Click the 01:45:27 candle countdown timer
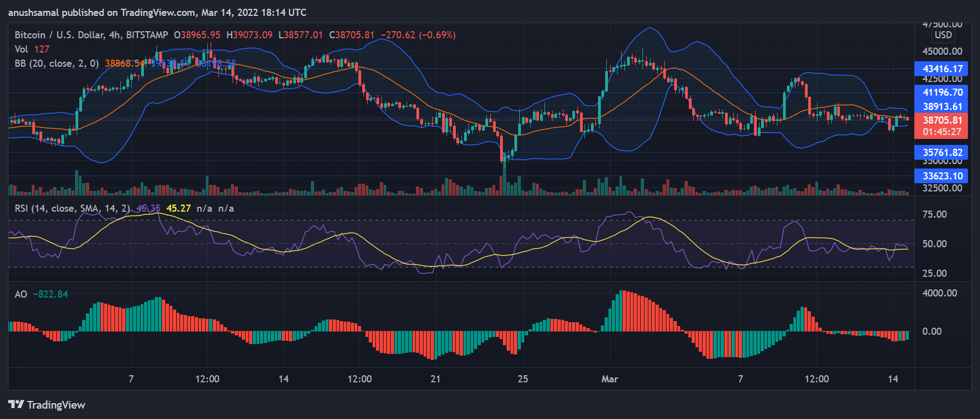 click(x=942, y=132)
